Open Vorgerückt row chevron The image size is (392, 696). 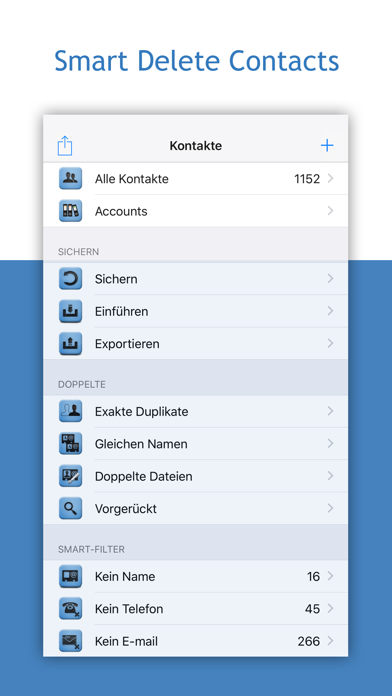[330, 508]
